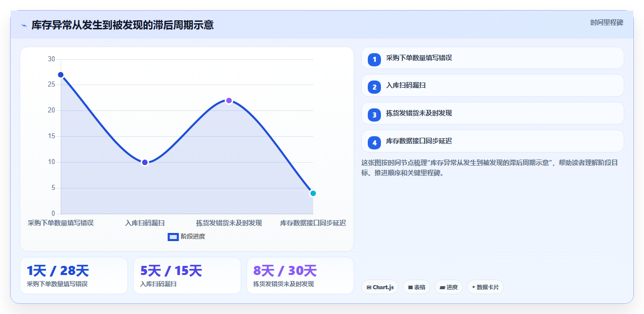Click the numbered badge 1 in the list
Viewport: 644px width, 314px height.
tap(374, 59)
